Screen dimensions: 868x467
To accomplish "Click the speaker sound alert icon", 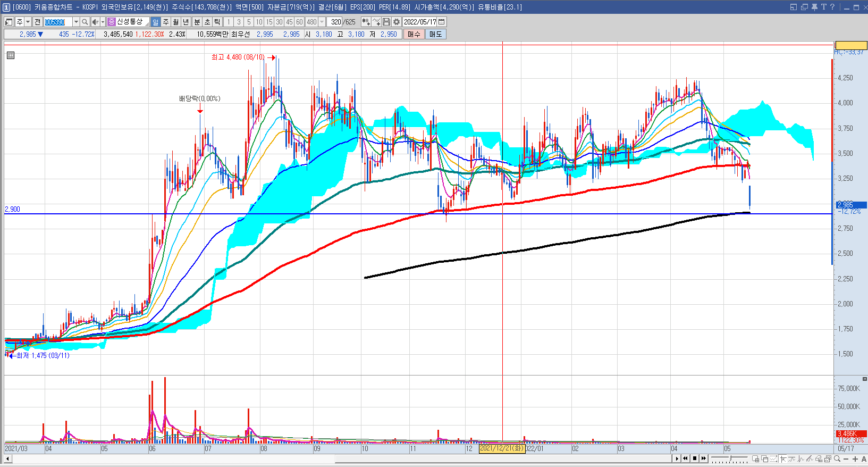I will (x=95, y=22).
